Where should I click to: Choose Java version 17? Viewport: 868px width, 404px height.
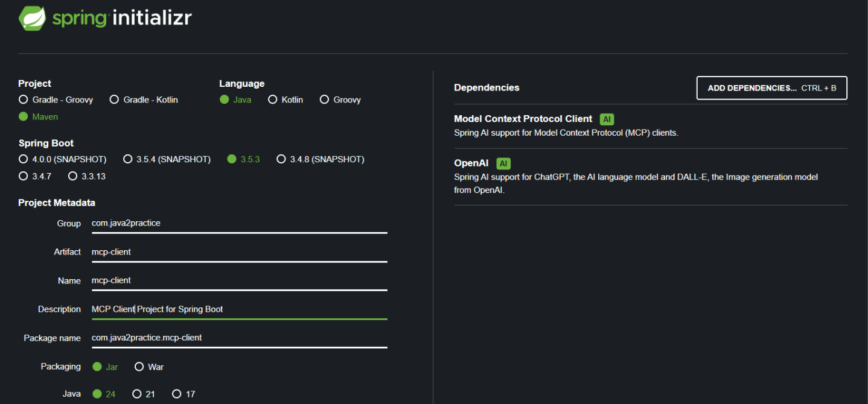177,394
